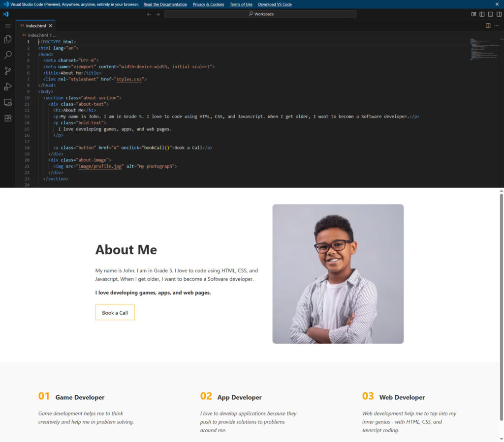
Task: Select the index.html editor tab
Action: click(35, 26)
